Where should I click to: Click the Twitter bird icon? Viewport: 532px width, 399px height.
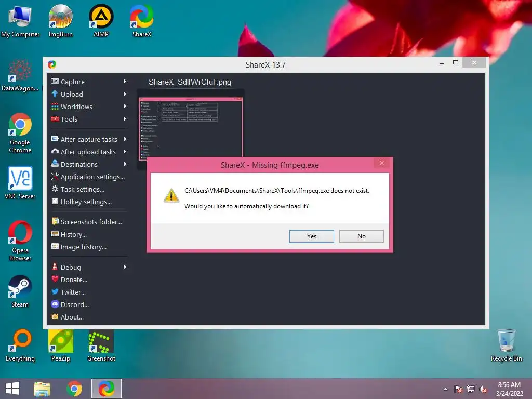point(55,292)
